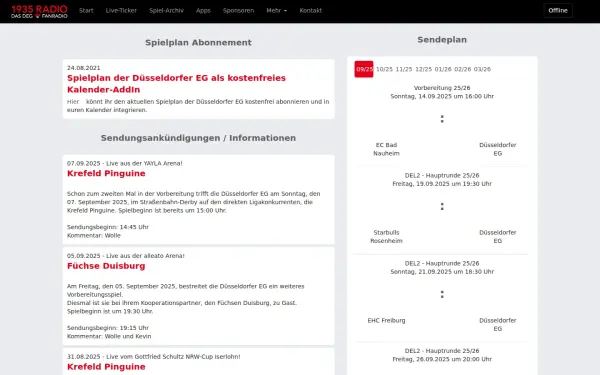600x375 pixels.
Task: Switch to the 11/25 month tab
Action: pos(404,69)
